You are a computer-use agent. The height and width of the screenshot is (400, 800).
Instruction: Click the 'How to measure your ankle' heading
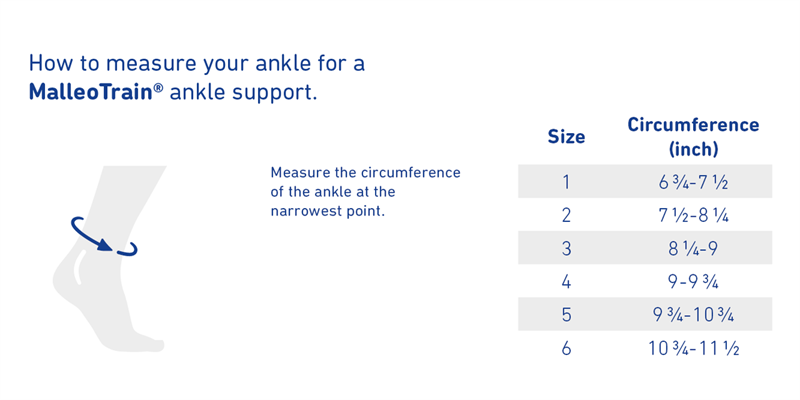coord(197,78)
